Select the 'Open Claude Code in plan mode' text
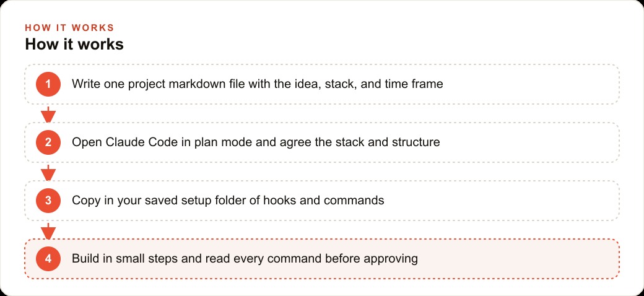Image resolution: width=644 pixels, height=296 pixels. tap(163, 142)
